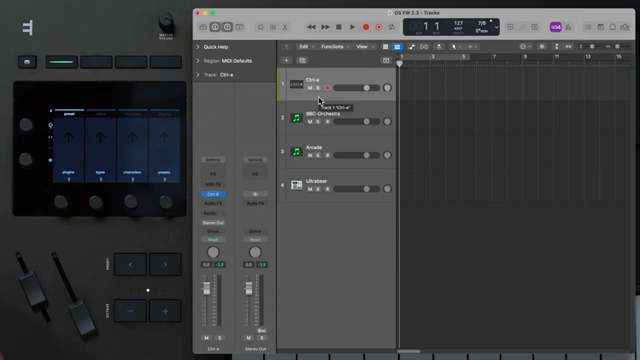
Task: Open the Left-click pointer tool menu
Action: click(456, 47)
